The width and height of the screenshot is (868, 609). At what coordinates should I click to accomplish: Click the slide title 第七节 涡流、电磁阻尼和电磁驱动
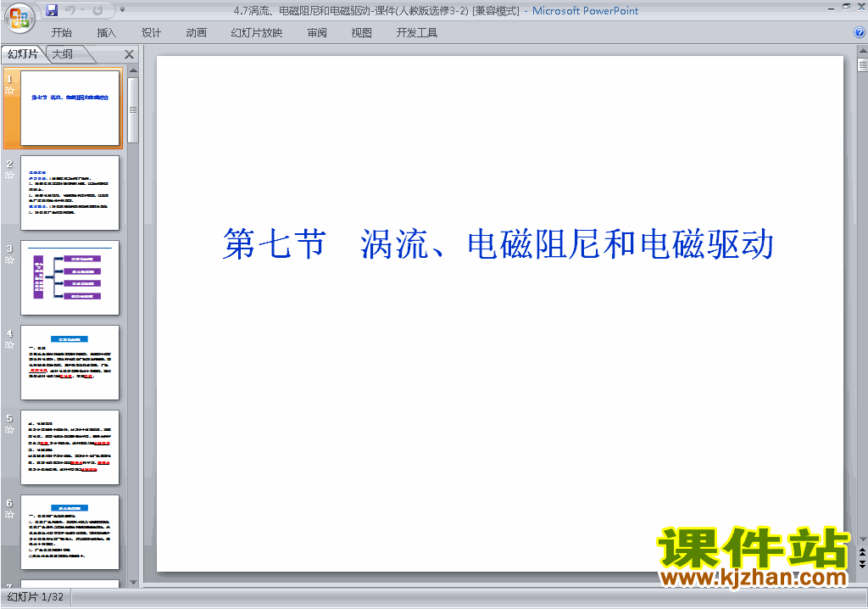pyautogui.click(x=498, y=243)
